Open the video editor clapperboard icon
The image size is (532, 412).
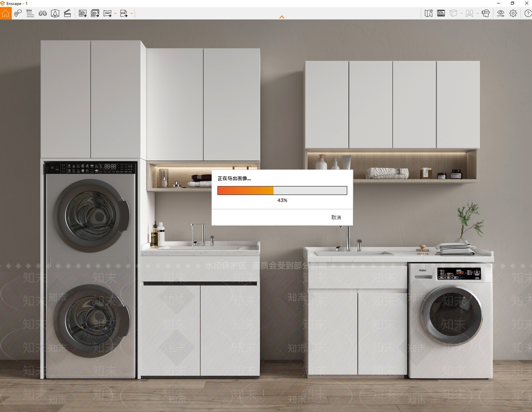pyautogui.click(x=67, y=13)
